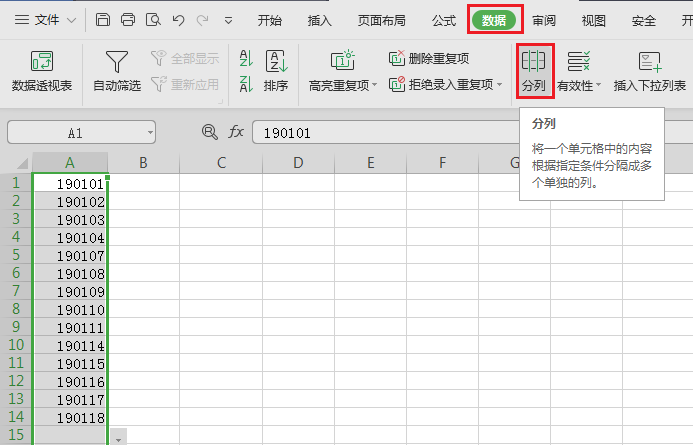This screenshot has width=693, height=445.
Task: Click cell containing 190104
Action: [70, 237]
